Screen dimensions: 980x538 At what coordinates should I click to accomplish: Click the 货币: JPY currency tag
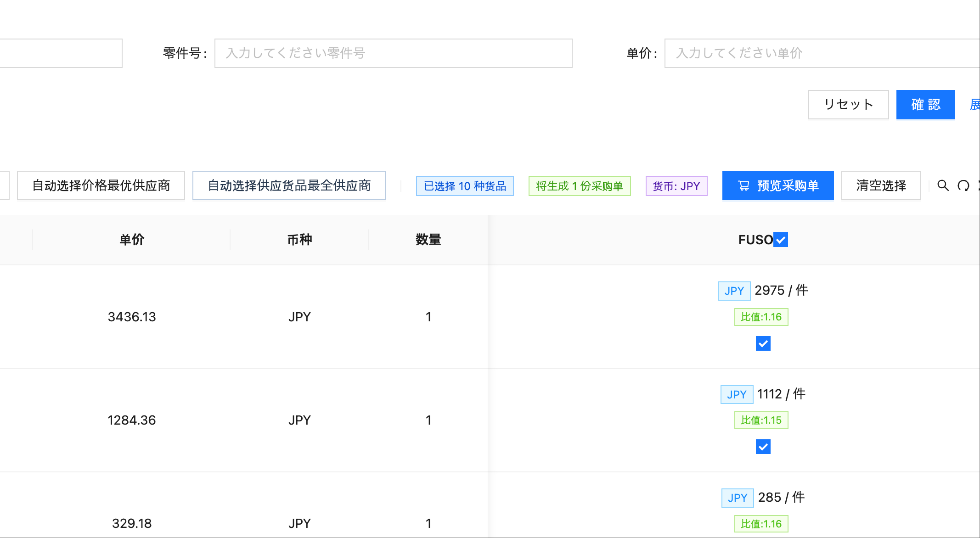coord(676,186)
